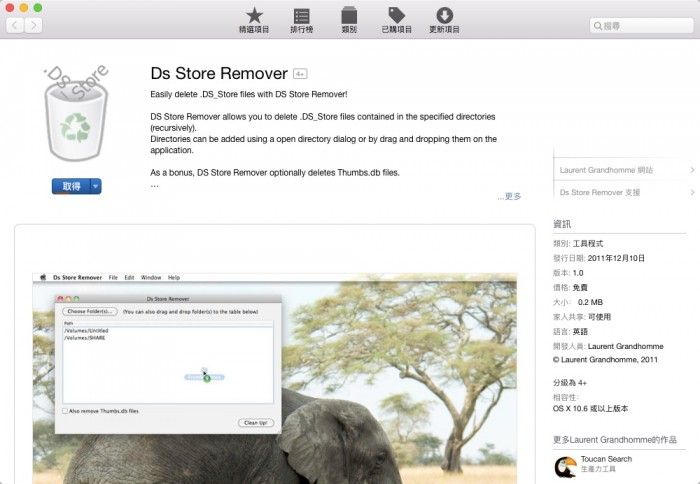Click developer name Laurent Grandhomme

point(625,346)
